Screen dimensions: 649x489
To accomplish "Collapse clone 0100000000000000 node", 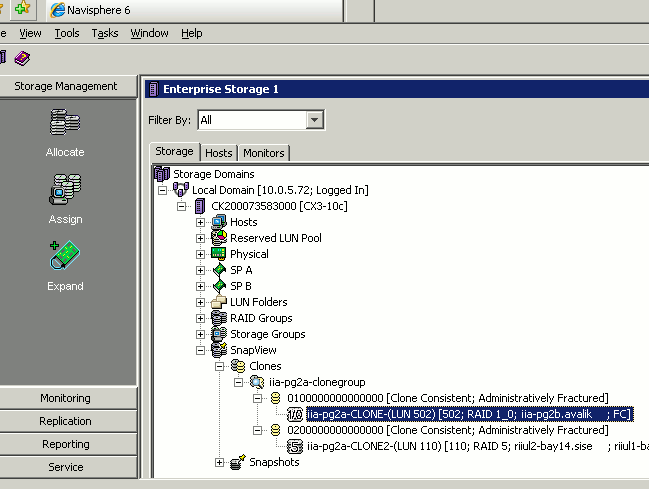I will point(257,398).
